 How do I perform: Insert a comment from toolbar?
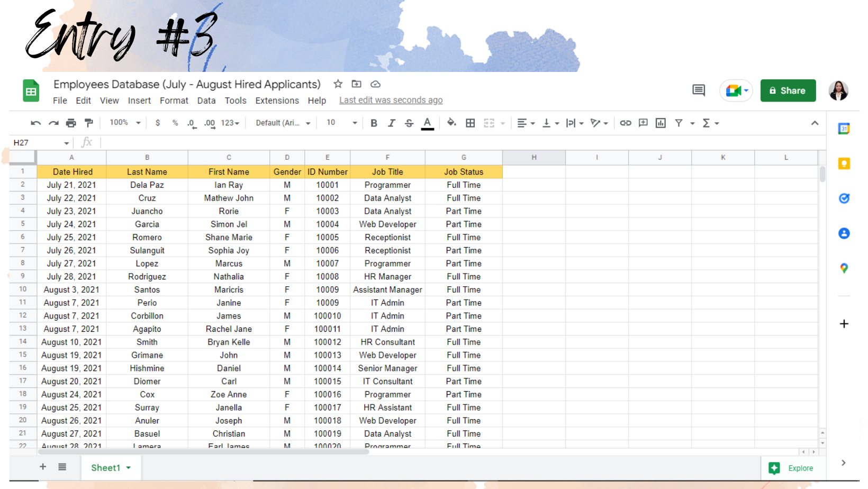click(643, 123)
